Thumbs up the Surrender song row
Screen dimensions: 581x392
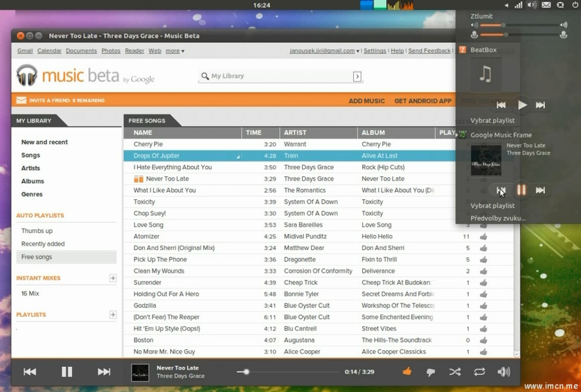(x=483, y=282)
